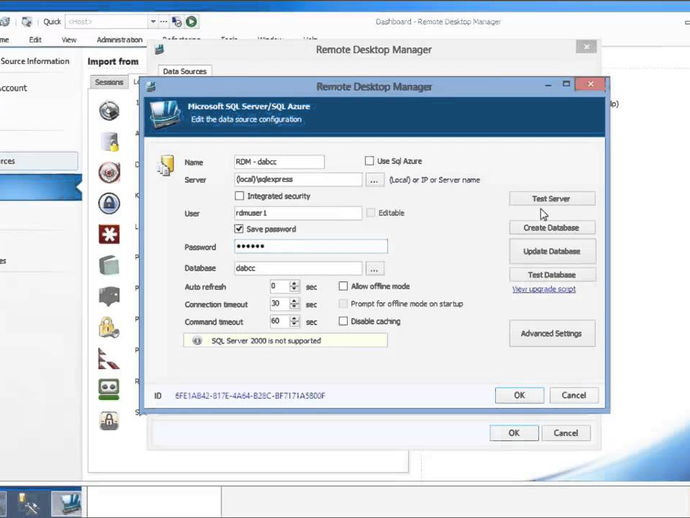The height and width of the screenshot is (518, 690).
Task: Click the computer-with-clock icon beside the play button
Action: pyautogui.click(x=177, y=22)
